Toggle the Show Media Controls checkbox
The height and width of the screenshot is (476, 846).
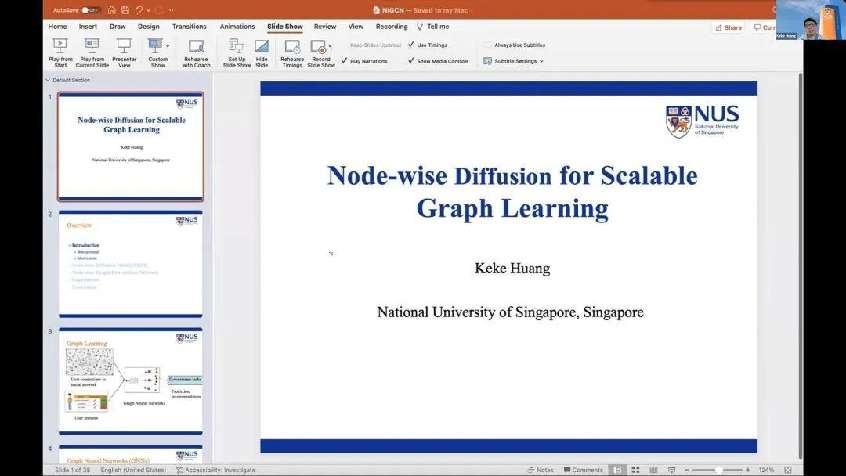tap(412, 60)
